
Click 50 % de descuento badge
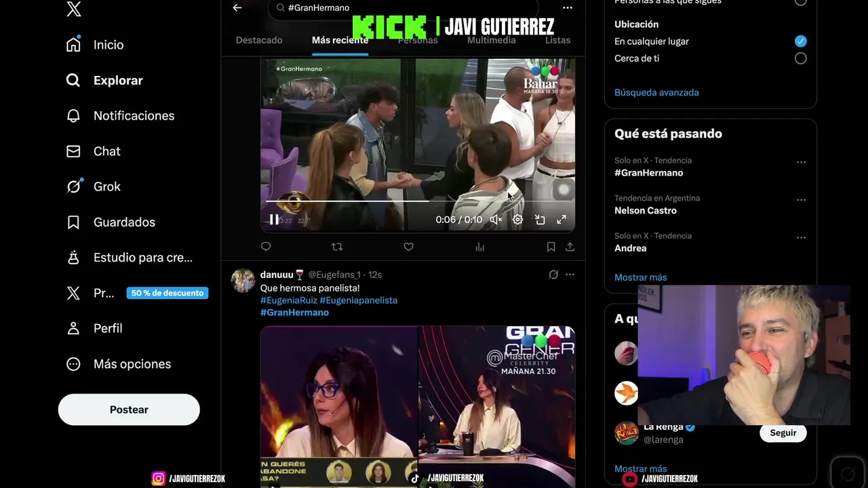point(167,293)
